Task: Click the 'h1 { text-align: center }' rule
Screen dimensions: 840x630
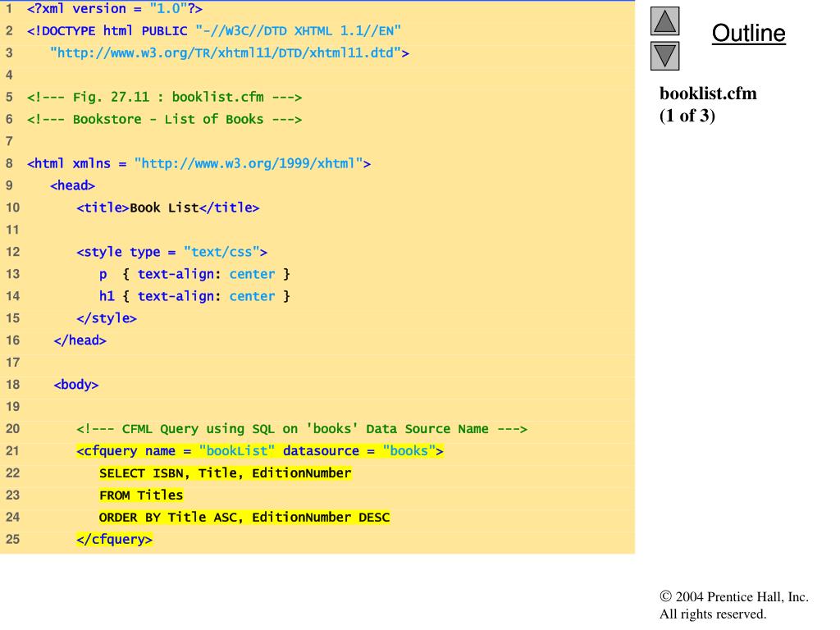Action: [195, 296]
